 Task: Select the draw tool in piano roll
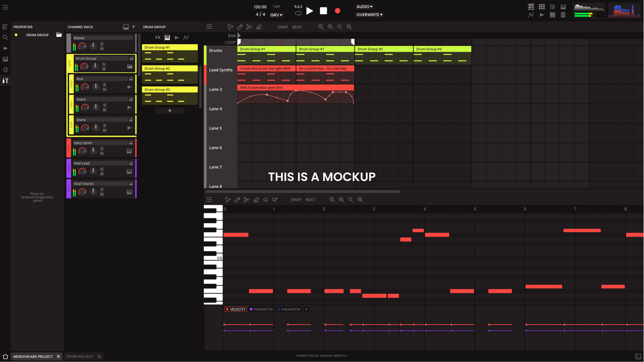(237, 199)
